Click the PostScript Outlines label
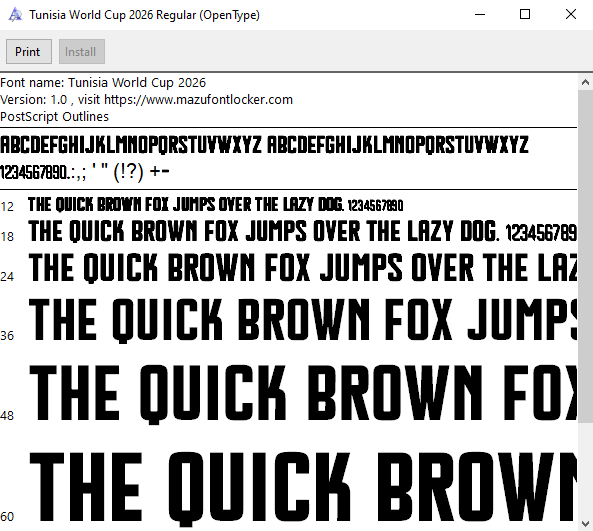 pos(54,116)
